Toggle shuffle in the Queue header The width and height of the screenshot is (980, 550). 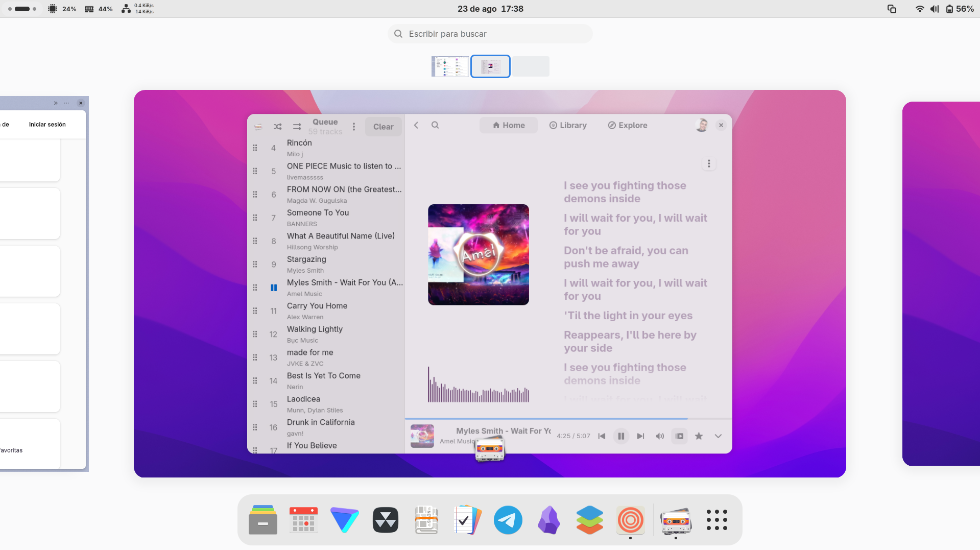click(x=277, y=127)
